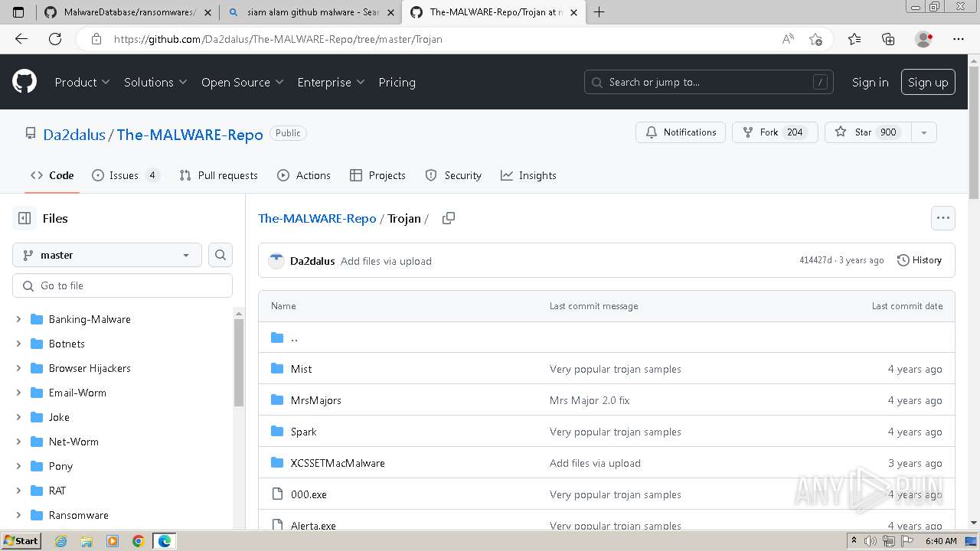Open the Projects tab
980x551 pixels.
pyautogui.click(x=377, y=175)
